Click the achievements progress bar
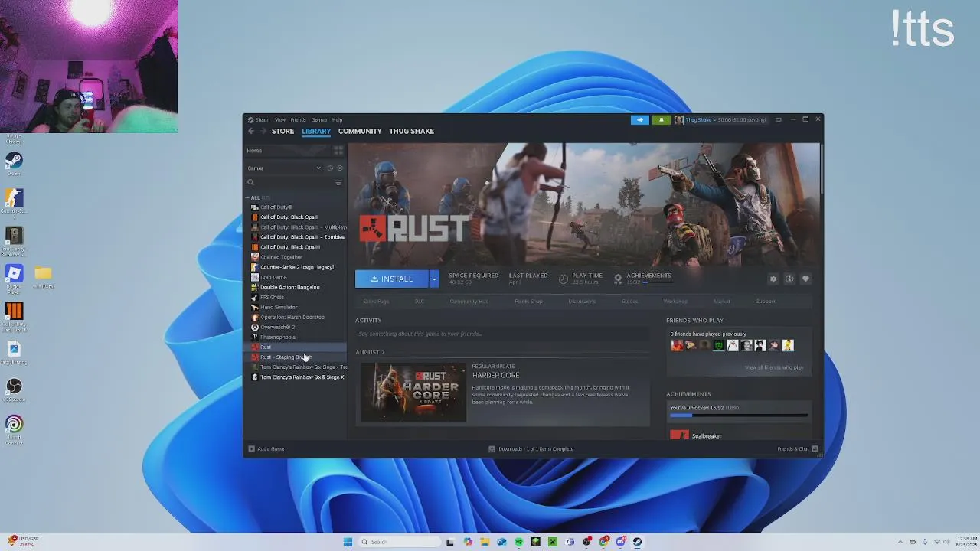This screenshot has height=551, width=980. click(x=739, y=416)
